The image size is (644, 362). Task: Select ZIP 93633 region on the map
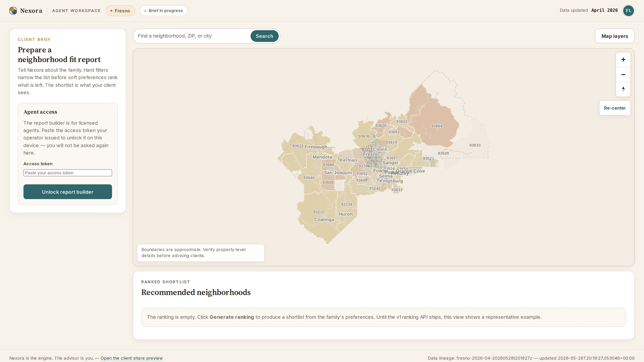pos(475,145)
